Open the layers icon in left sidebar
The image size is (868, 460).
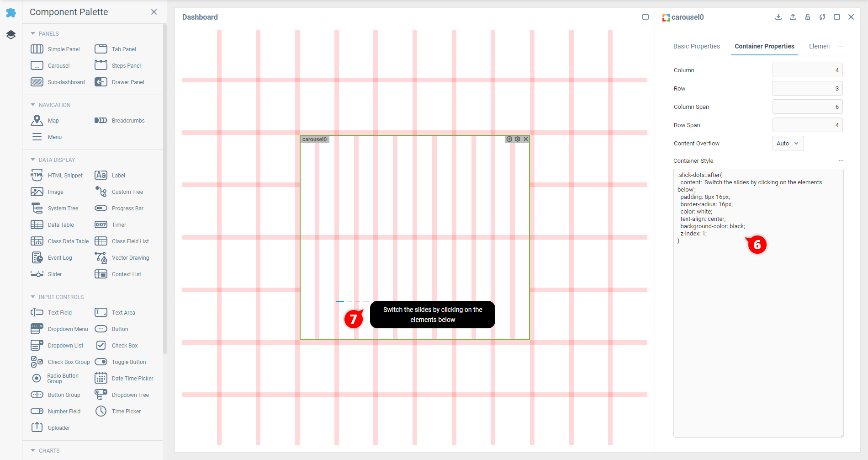coord(11,35)
